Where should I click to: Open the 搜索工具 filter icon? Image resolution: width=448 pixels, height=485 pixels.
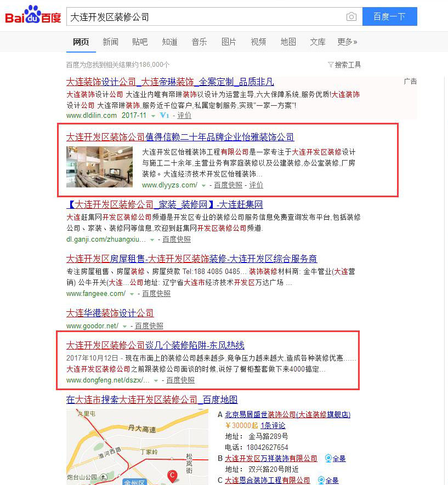[x=331, y=65]
